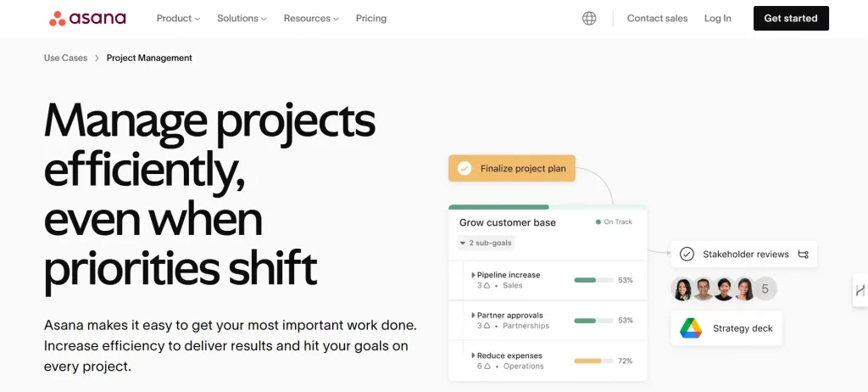Screen dimensions: 868x392
Task: Collapse the 2 sub-goals toggle
Action: pos(486,243)
